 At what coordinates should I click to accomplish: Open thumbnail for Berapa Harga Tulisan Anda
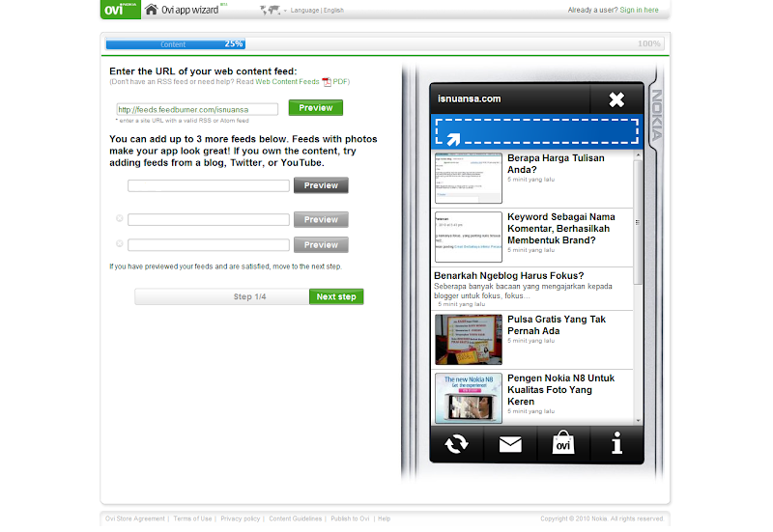coord(469,178)
